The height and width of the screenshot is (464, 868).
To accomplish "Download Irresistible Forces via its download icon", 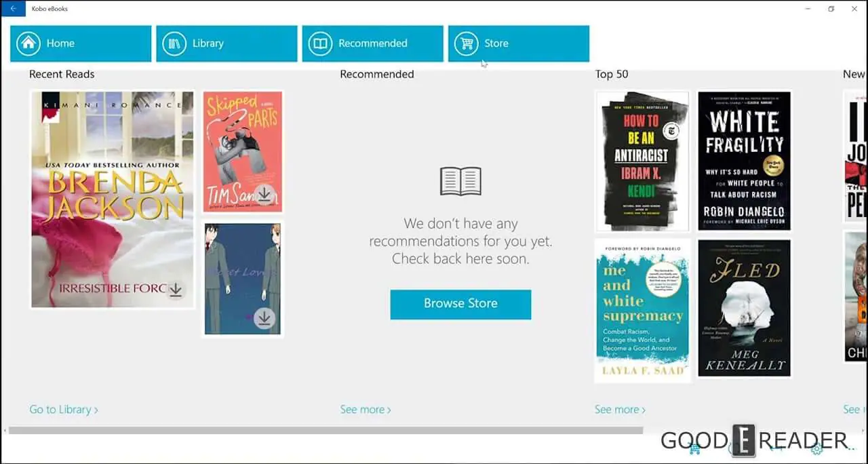I will pyautogui.click(x=176, y=290).
